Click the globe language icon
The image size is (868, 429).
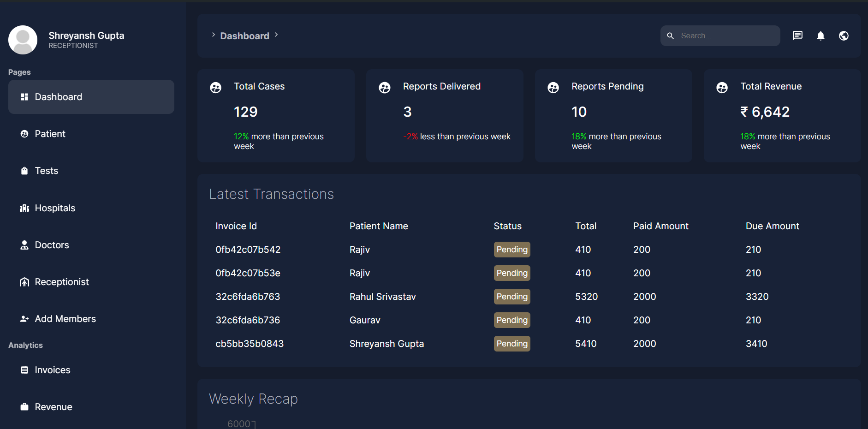click(x=844, y=36)
